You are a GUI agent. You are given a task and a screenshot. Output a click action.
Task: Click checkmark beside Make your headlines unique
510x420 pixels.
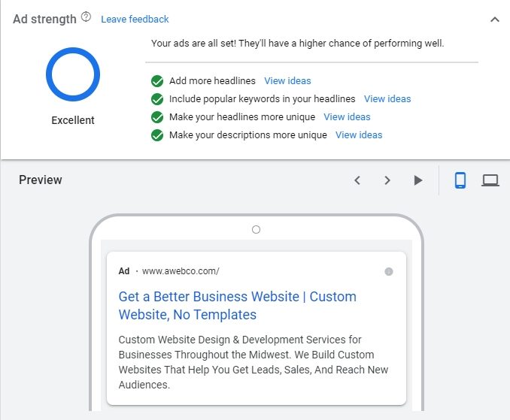coord(157,117)
